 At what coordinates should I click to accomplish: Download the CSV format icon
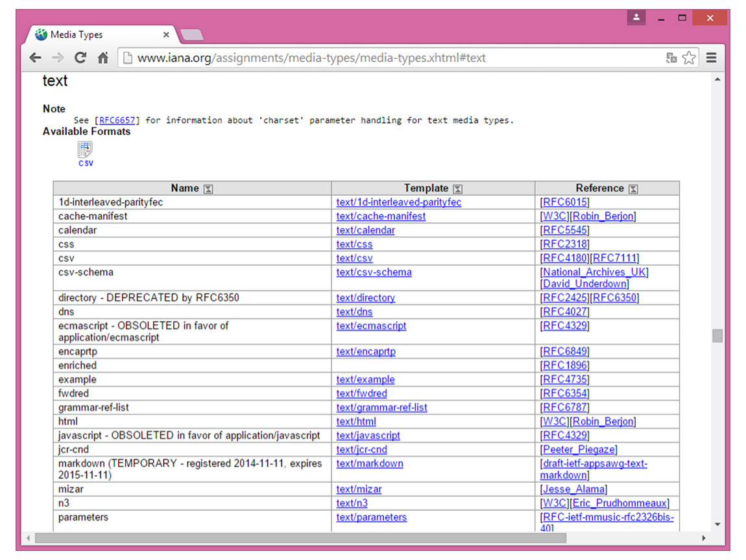86,154
